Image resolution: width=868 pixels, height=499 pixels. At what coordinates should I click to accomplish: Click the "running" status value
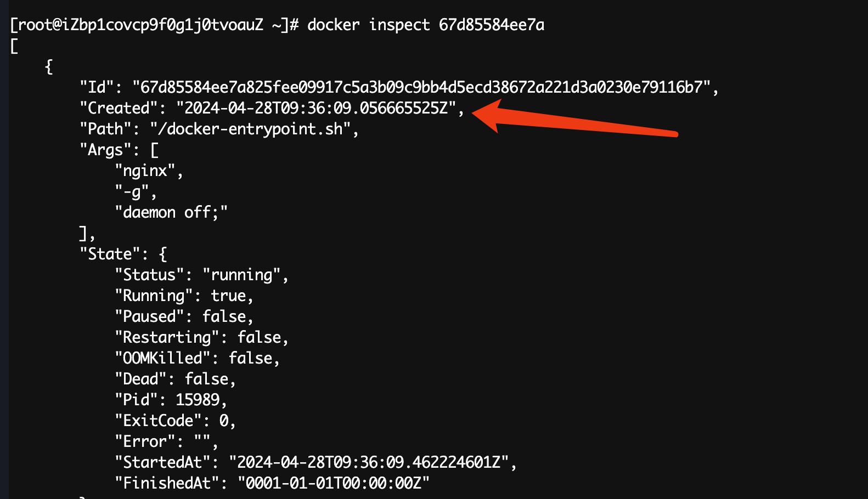[241, 275]
